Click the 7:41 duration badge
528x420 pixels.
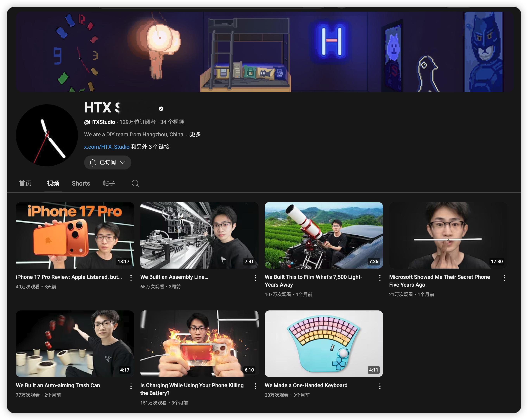[x=249, y=261]
